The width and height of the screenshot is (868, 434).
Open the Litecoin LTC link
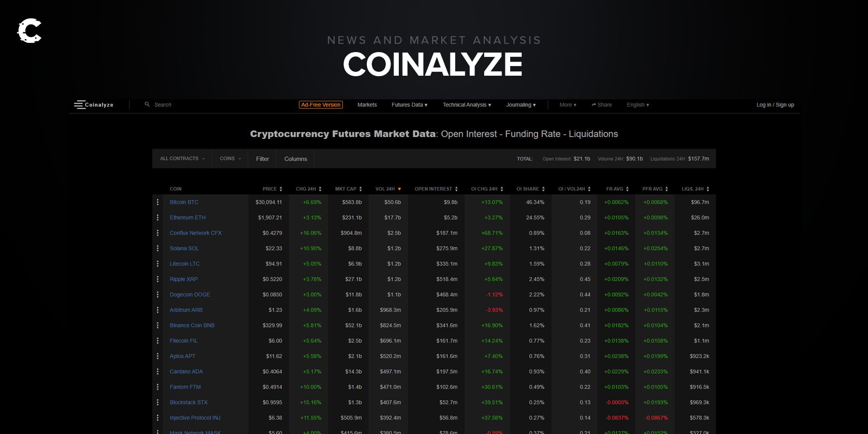point(185,264)
